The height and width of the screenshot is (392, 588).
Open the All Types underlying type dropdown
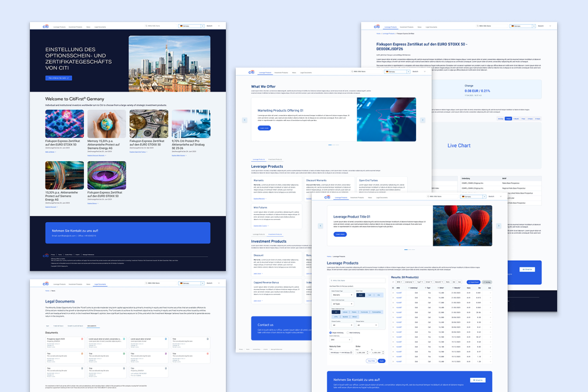[x=343, y=304]
